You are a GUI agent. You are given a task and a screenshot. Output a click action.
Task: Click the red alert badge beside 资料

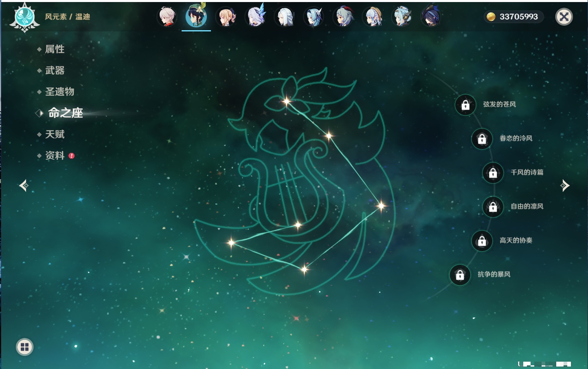pos(72,156)
